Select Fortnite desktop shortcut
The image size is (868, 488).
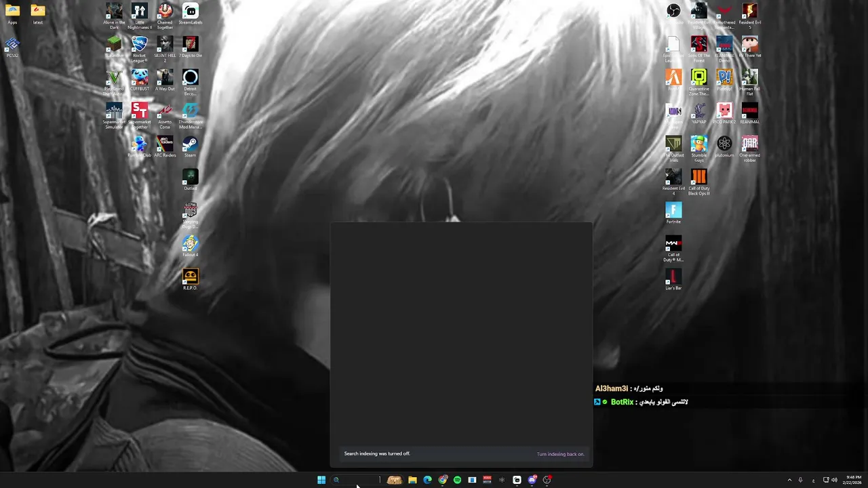[x=673, y=213]
